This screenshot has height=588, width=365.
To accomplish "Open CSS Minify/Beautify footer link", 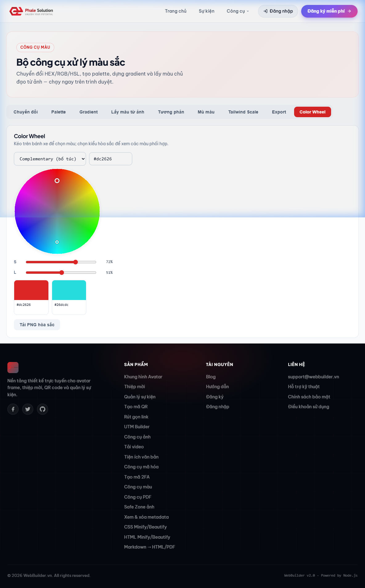I will click(146, 527).
